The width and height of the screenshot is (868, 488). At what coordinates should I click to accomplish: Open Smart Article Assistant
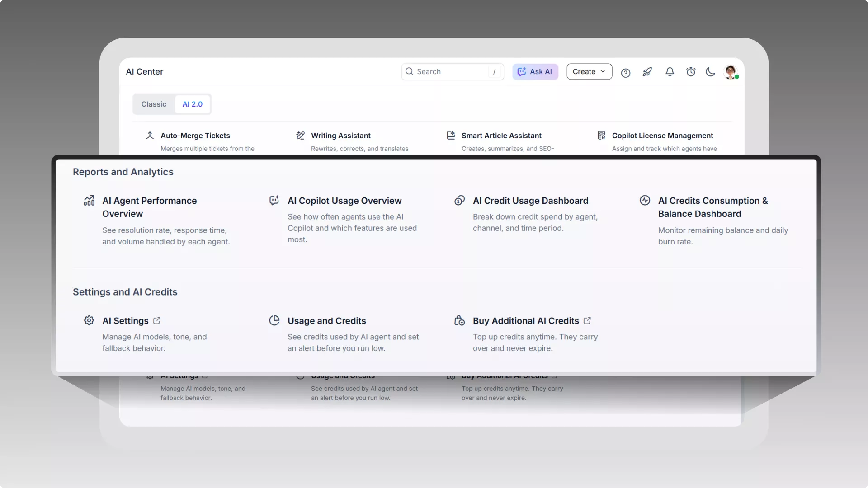tap(501, 136)
